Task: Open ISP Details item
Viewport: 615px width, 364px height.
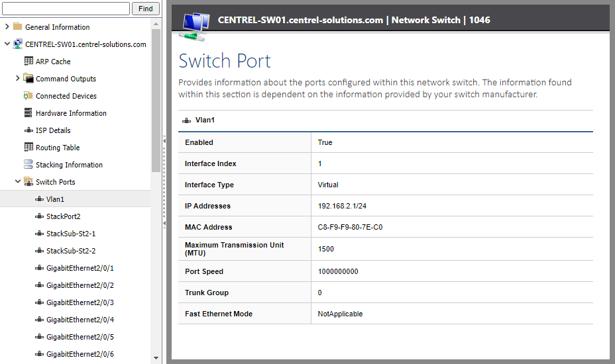Action: 53,130
